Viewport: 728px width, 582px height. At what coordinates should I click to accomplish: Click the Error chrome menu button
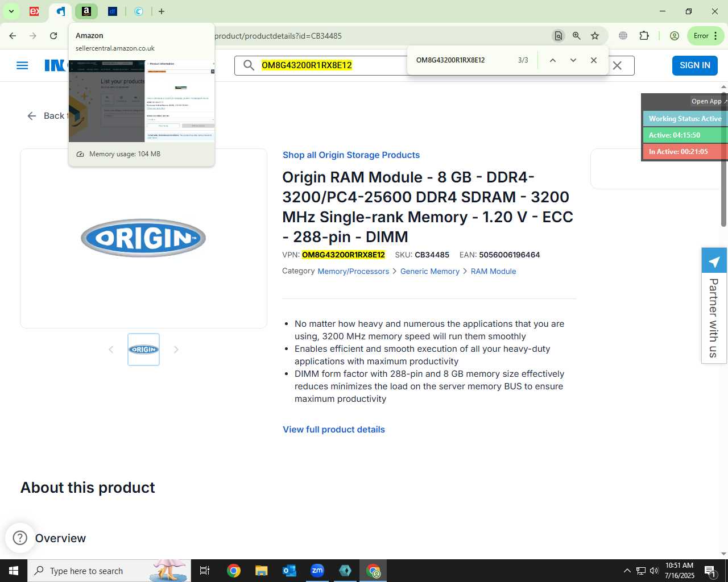[706, 36]
